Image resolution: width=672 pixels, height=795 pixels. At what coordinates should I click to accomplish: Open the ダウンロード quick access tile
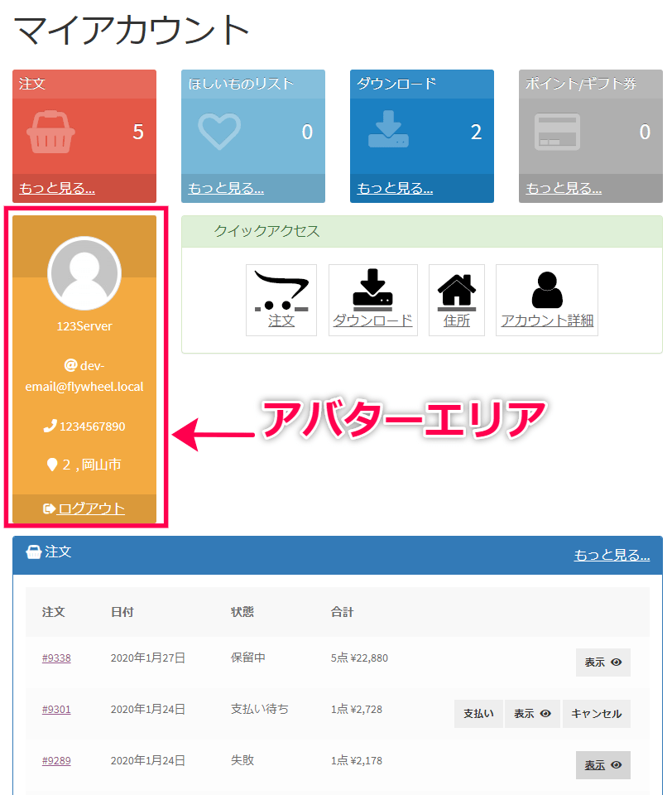tap(373, 300)
